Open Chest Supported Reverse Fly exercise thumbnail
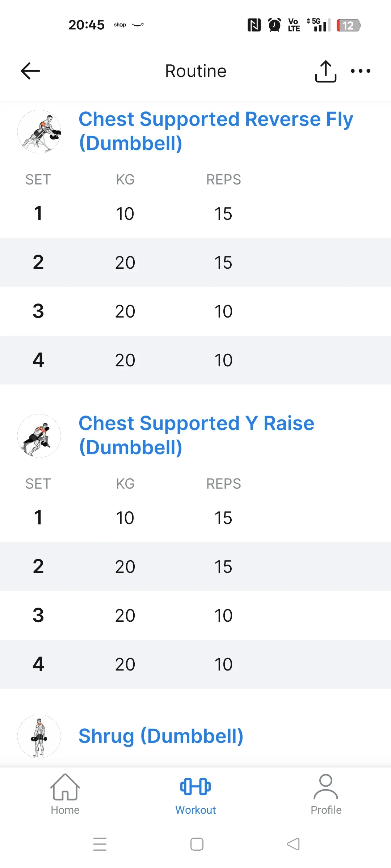Viewport: 391px width, 868px height. [x=39, y=132]
